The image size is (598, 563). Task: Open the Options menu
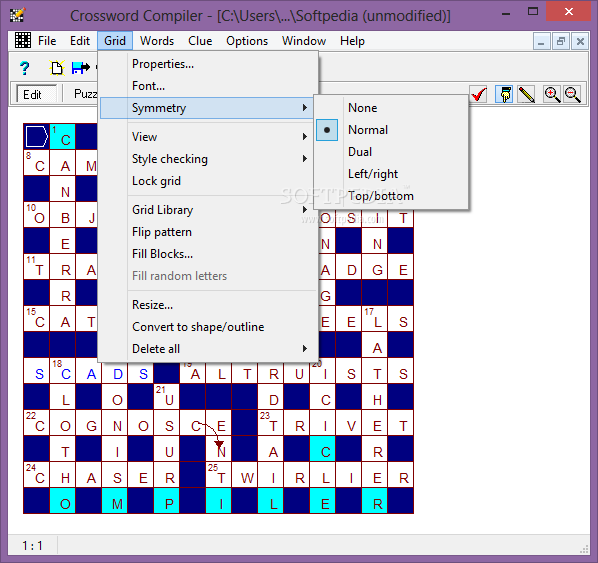coord(247,41)
